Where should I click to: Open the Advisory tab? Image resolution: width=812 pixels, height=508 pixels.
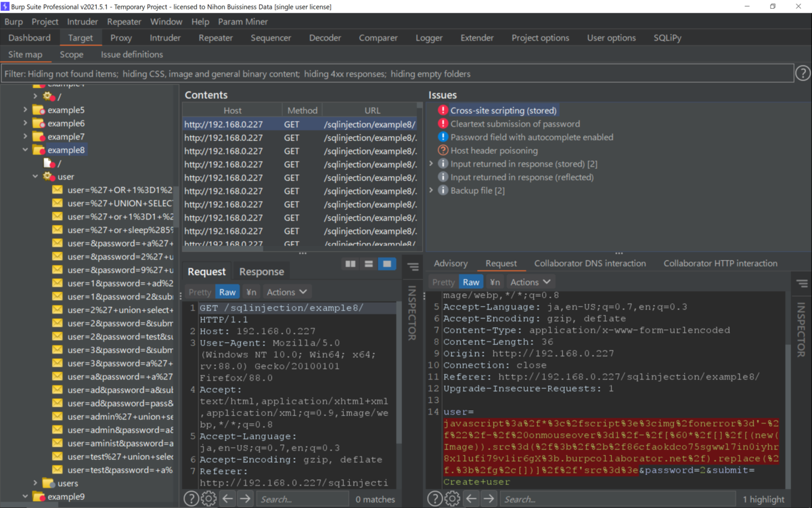tap(451, 263)
